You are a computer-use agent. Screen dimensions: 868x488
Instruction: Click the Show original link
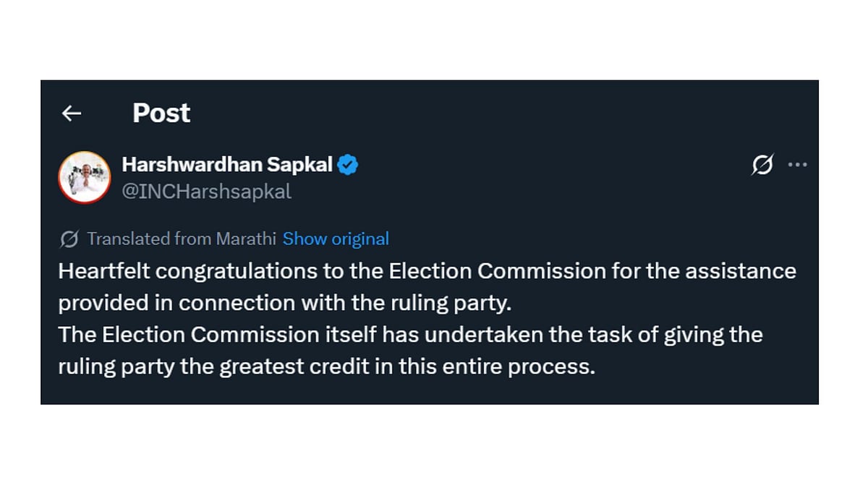click(336, 239)
